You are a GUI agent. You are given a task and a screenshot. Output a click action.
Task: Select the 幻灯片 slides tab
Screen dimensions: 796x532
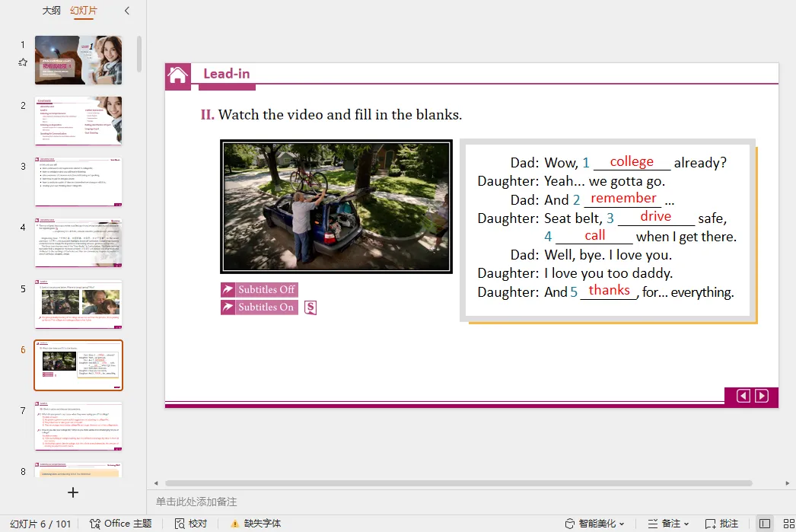point(84,11)
